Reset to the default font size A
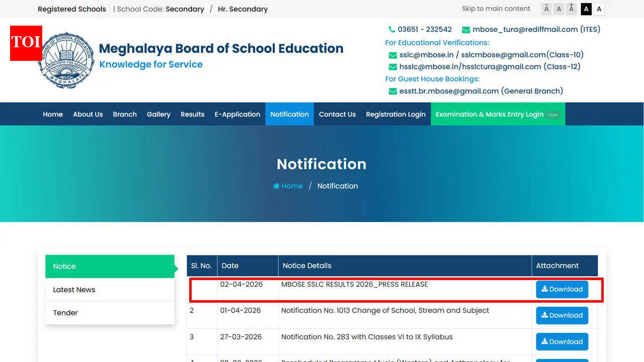Viewport: 644px width, 362px height. [x=558, y=9]
